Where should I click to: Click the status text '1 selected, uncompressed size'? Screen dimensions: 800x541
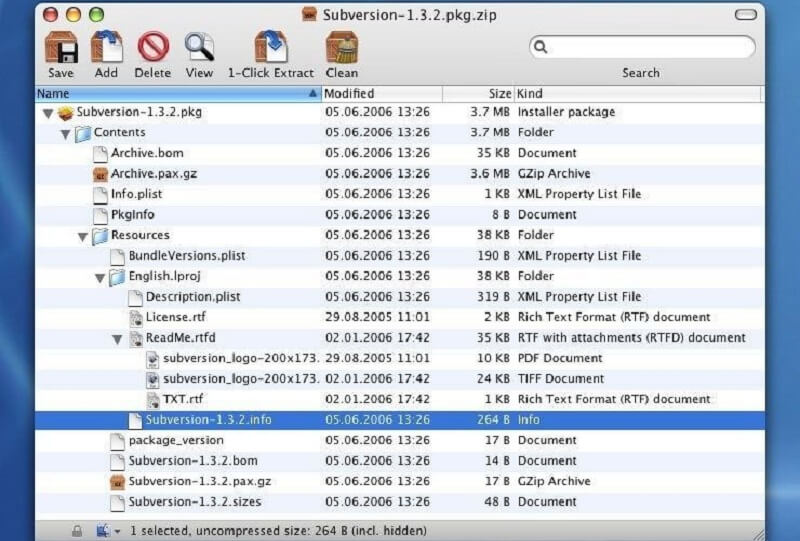point(219,531)
